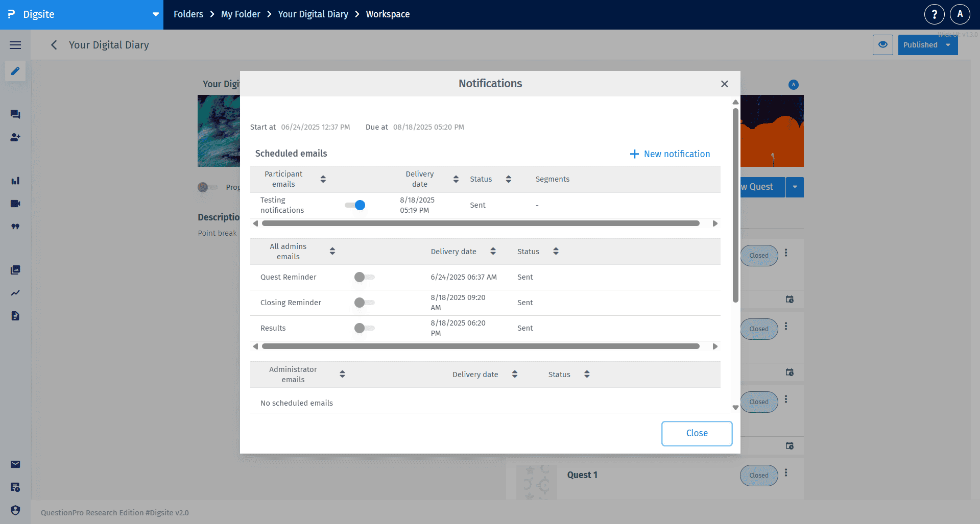Enable the Closing Reminder toggle
Screen dimensions: 980x524
[x=364, y=303]
